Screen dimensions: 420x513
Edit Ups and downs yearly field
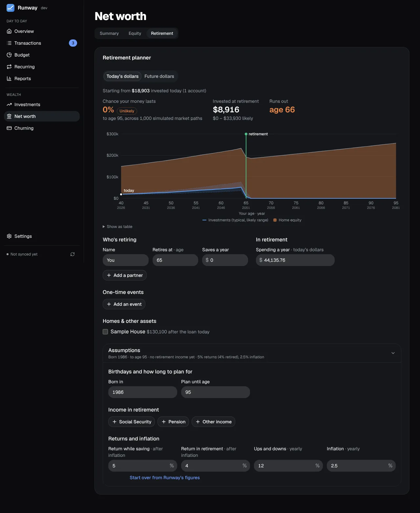pyautogui.click(x=288, y=466)
